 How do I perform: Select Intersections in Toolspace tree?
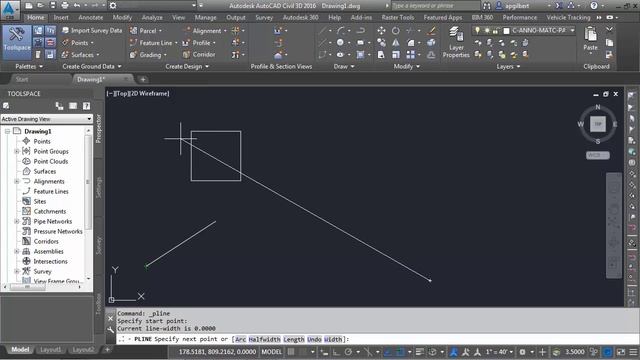[50, 261]
